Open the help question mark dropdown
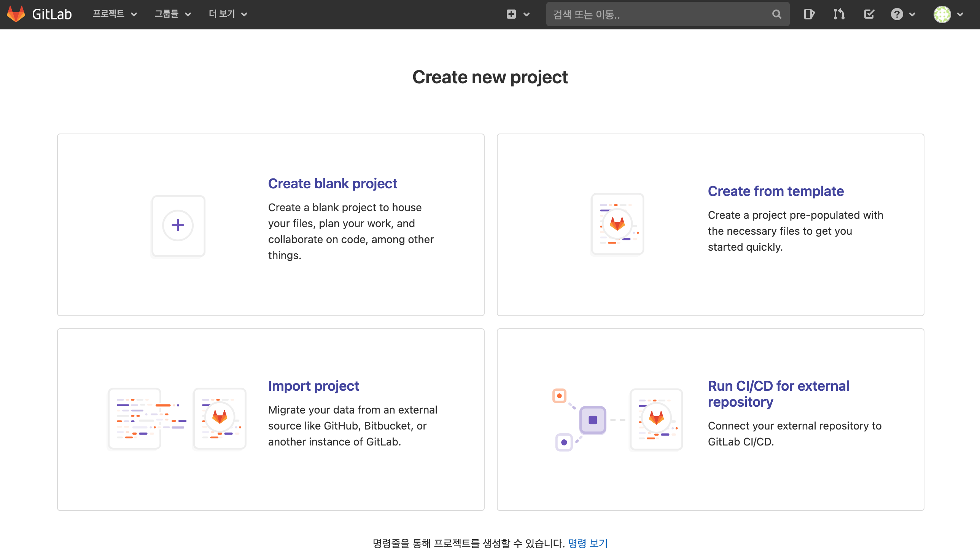Image resolution: width=980 pixels, height=560 pixels. point(902,14)
